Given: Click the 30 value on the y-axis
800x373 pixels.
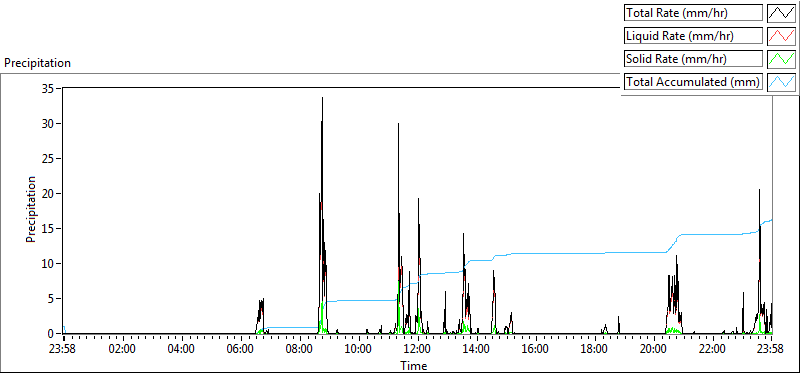Looking at the screenshot, I should [48, 123].
